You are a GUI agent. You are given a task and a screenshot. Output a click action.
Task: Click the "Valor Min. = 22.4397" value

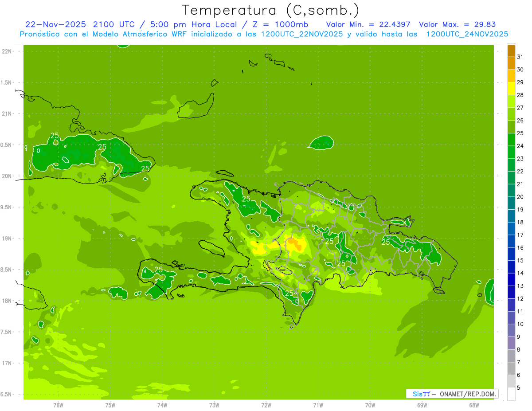click(x=368, y=24)
